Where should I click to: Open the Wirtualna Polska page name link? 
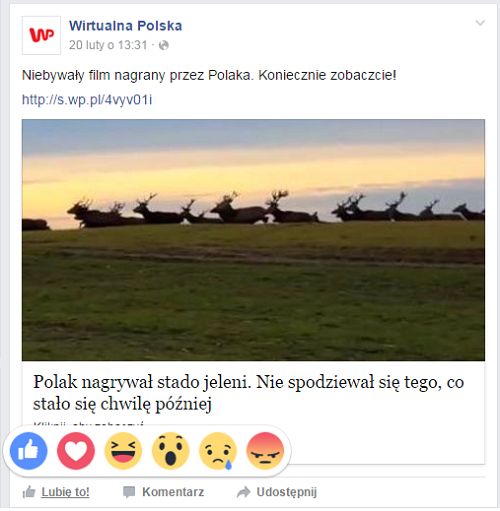tap(126, 26)
